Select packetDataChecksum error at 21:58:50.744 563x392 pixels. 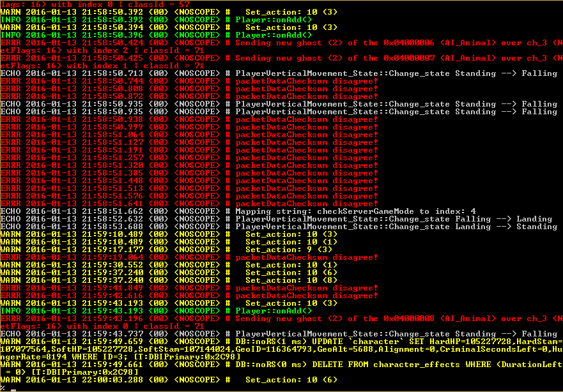click(x=189, y=81)
